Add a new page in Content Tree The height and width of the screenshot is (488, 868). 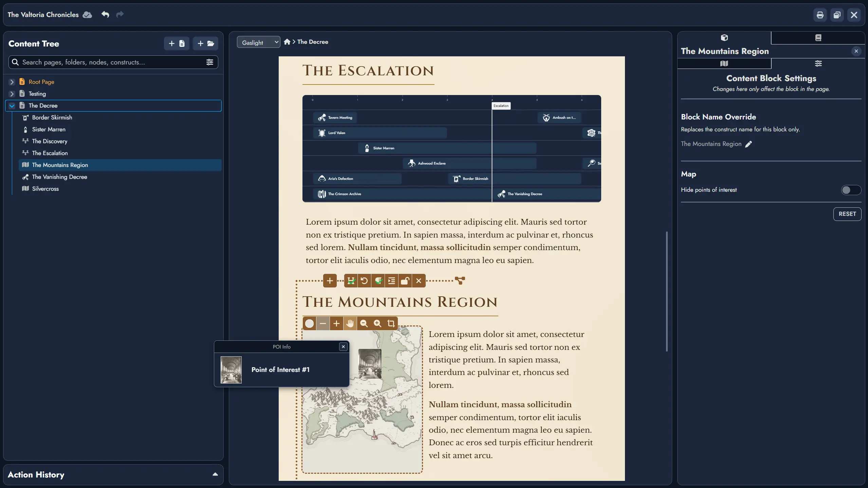pos(177,43)
